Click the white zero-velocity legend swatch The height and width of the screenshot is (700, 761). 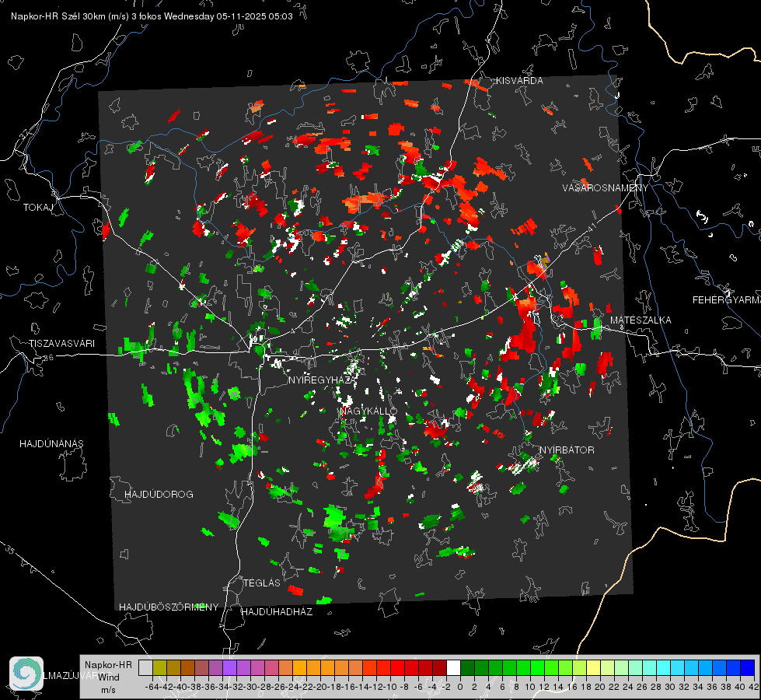click(x=453, y=667)
